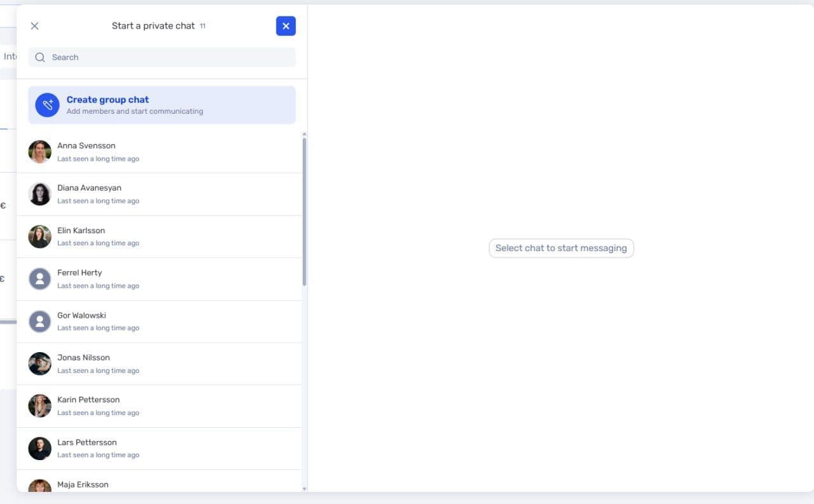This screenshot has width=814, height=504.
Task: Click the scrollbar up arrow
Action: pyautogui.click(x=304, y=134)
